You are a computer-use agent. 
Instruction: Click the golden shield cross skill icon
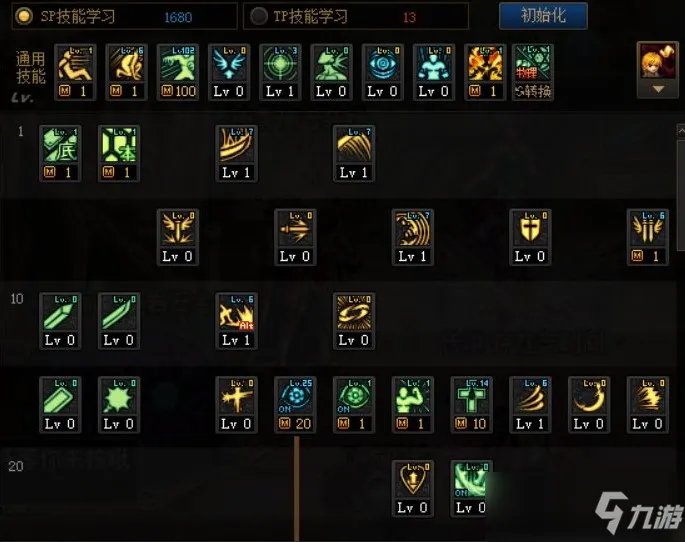pos(530,237)
